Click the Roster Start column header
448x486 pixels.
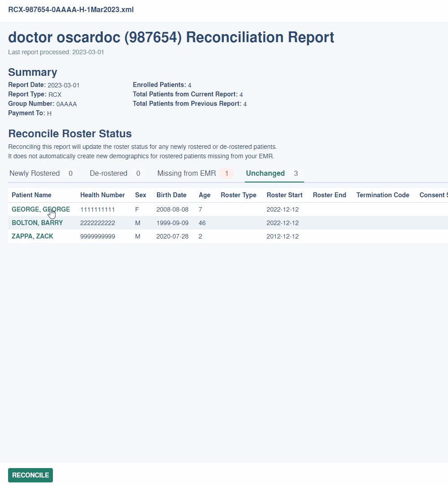(x=284, y=195)
